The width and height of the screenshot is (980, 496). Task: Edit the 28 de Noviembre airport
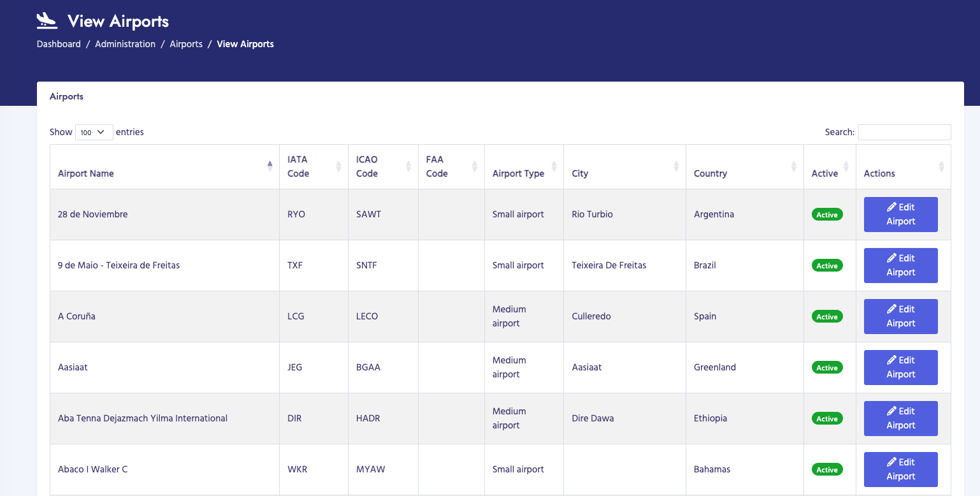[900, 214]
